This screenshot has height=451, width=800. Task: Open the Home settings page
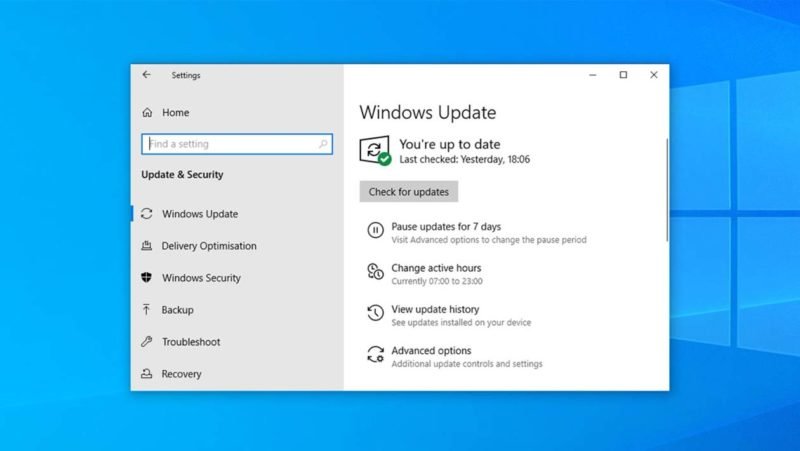pos(176,112)
